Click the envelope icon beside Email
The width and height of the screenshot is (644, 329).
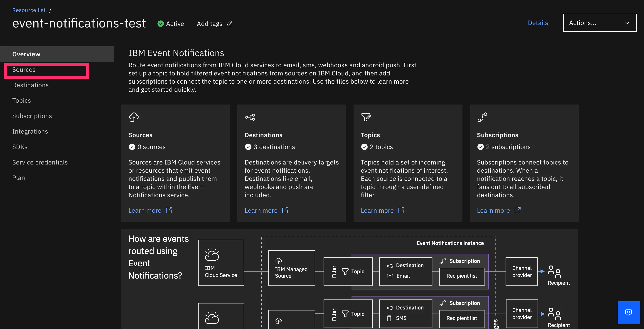tap(390, 276)
